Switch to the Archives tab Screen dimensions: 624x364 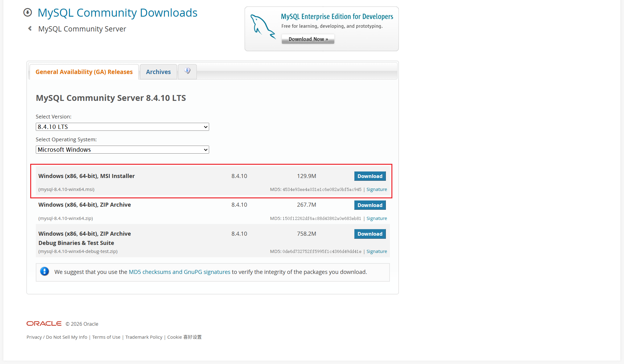tap(158, 72)
